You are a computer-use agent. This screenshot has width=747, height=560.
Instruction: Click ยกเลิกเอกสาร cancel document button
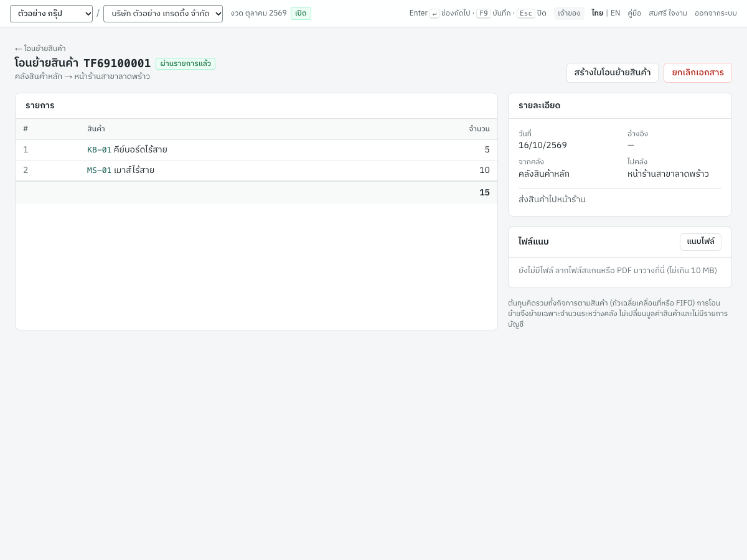(x=698, y=73)
